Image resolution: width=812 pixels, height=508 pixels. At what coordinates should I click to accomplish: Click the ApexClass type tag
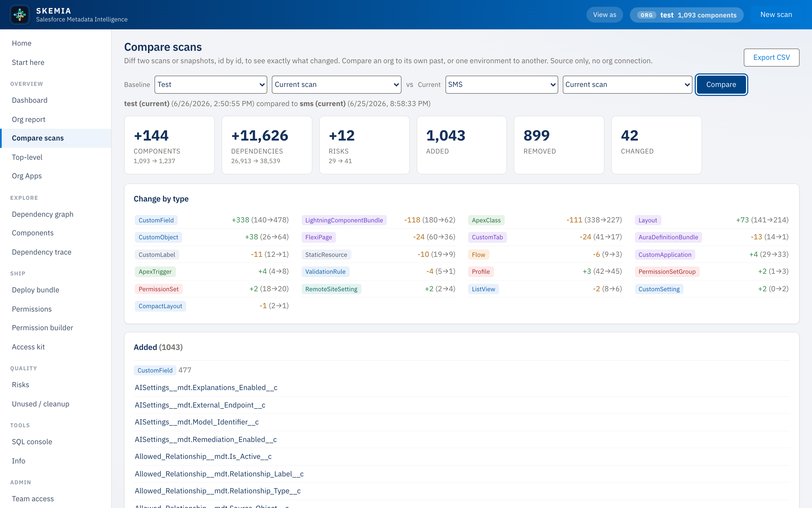pyautogui.click(x=486, y=220)
